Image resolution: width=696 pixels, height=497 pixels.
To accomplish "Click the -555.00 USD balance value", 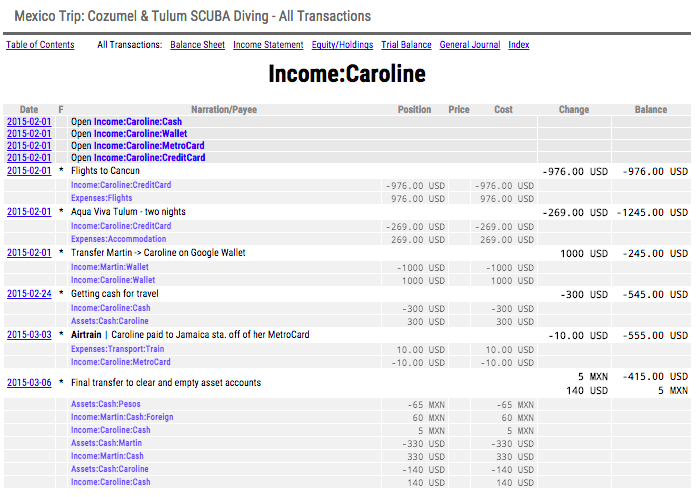I will (x=655, y=336).
